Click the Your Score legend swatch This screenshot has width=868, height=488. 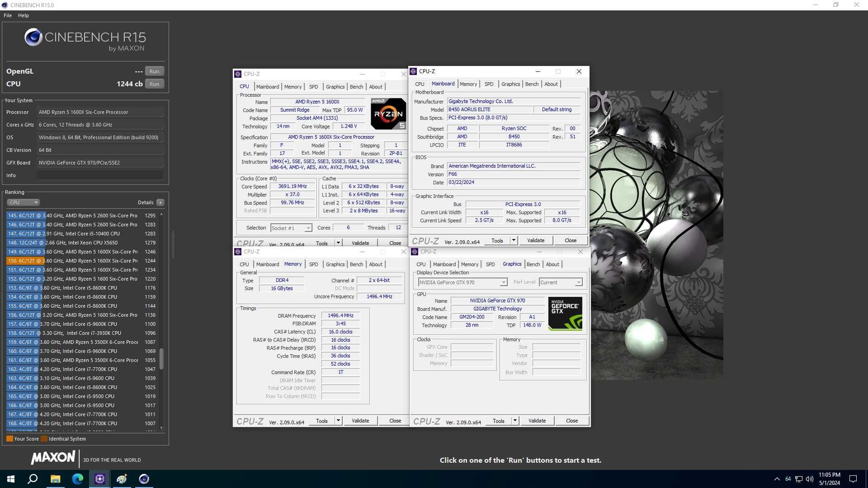(x=9, y=439)
